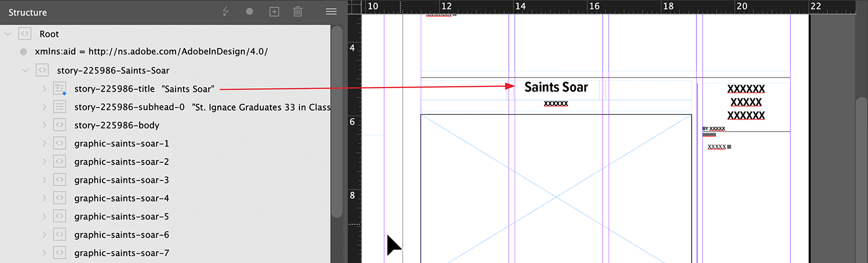Screen dimensions: 868x263
Task: Expand the graphic-saints-soar-6 element
Action: point(44,235)
